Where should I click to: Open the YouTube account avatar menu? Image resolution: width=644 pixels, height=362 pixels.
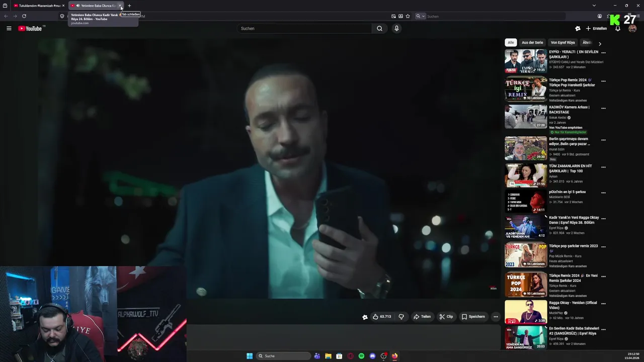[x=632, y=29]
